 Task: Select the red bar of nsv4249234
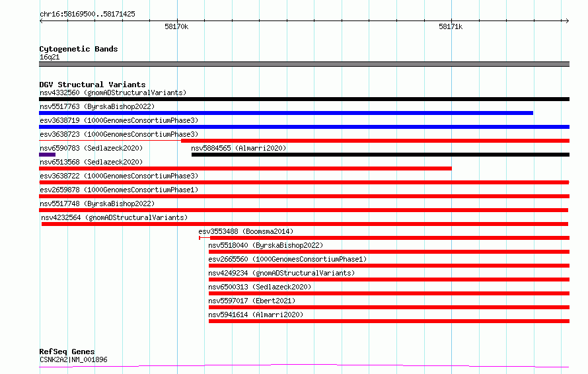click(389, 280)
